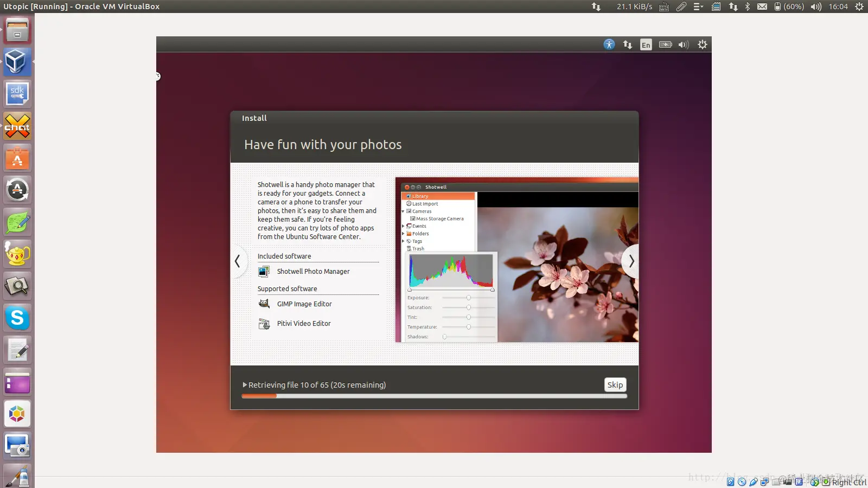Click the Shotwell Photo Manager entry
Image resolution: width=868 pixels, height=488 pixels.
[x=314, y=272]
